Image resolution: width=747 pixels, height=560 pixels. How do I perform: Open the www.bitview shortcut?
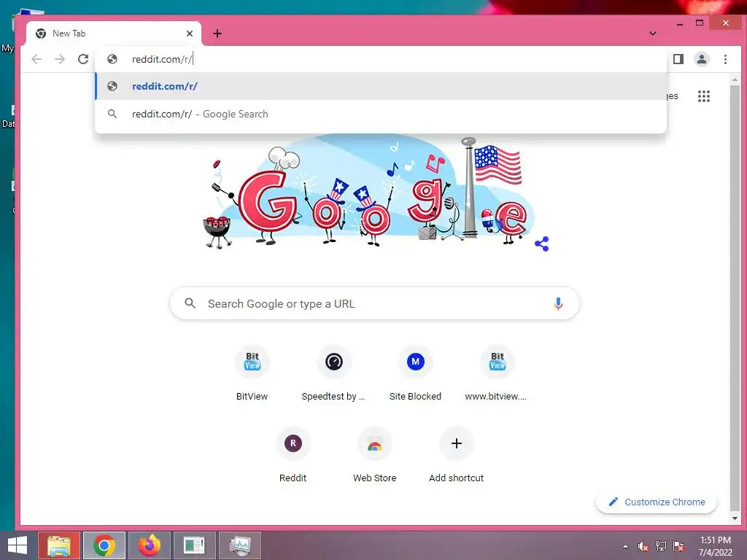(x=497, y=374)
